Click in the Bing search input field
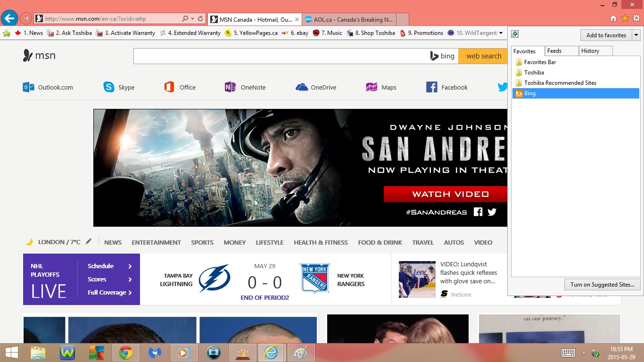Viewport: 644px width, 362px height. pyautogui.click(x=281, y=56)
